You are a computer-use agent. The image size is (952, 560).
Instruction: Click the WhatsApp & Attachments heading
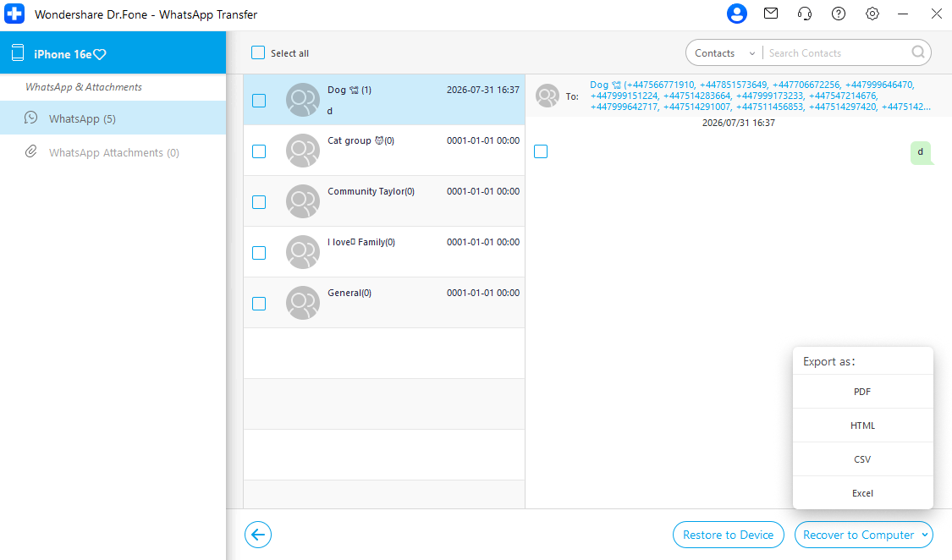point(84,87)
